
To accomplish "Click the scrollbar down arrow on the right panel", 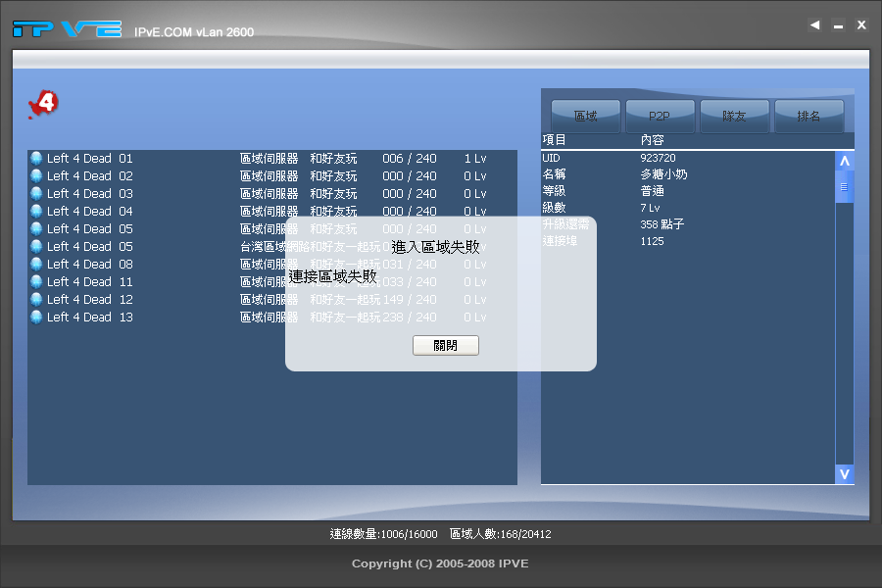I will [x=844, y=473].
